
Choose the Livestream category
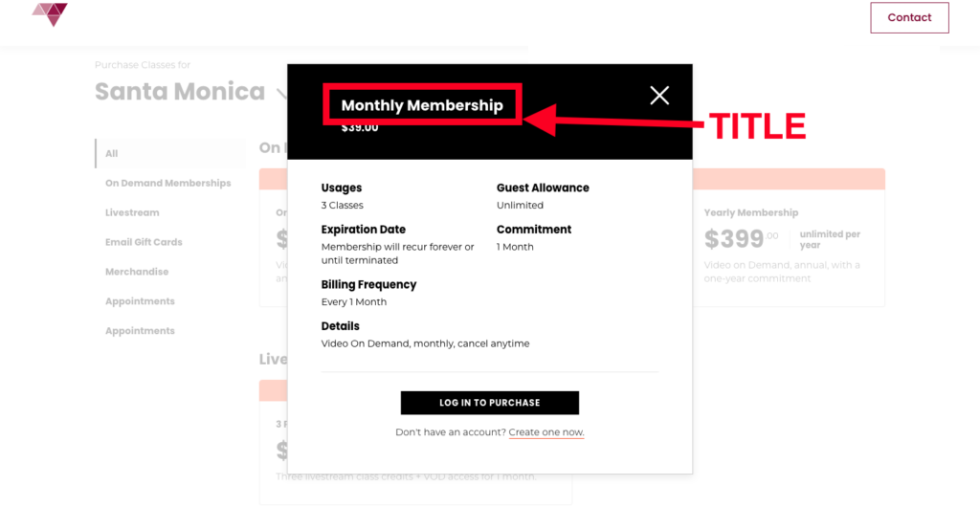point(132,212)
